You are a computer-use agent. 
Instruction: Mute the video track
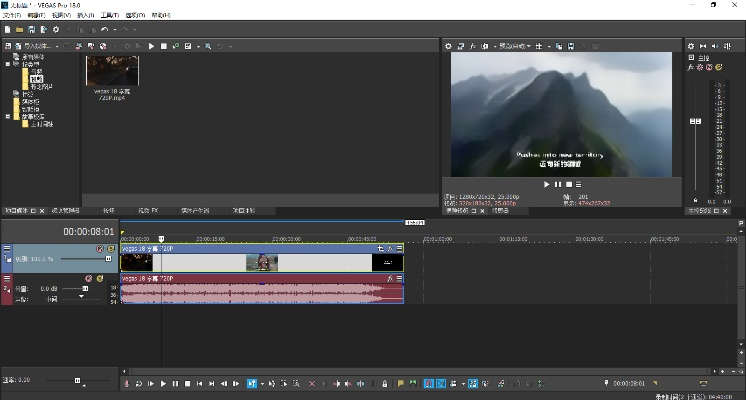(x=99, y=249)
